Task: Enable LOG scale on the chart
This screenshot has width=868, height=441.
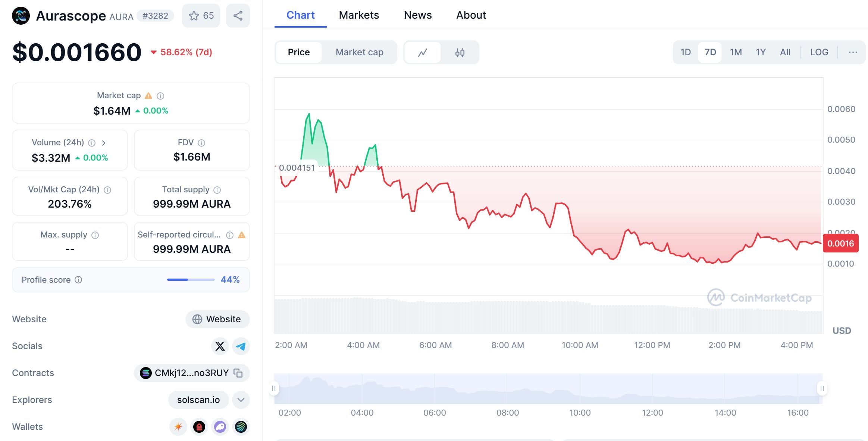Action: 819,52
